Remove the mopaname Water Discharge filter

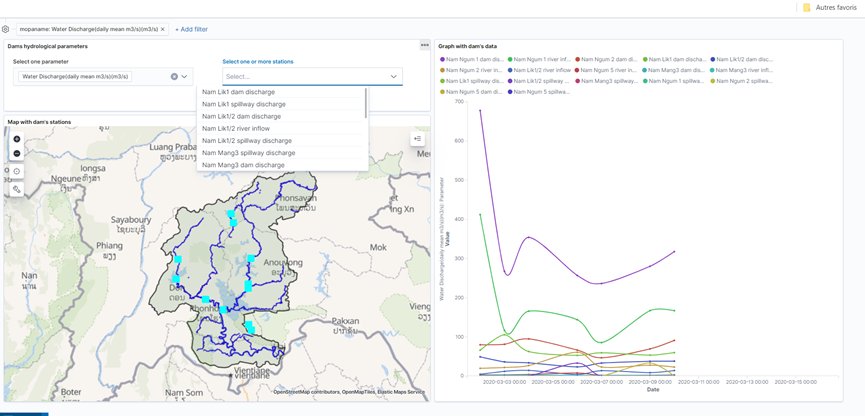point(164,30)
